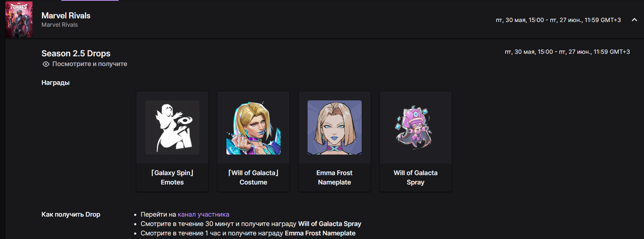Click the eye icon next to Посмотрите и получите
This screenshot has height=239, width=644.
[46, 64]
